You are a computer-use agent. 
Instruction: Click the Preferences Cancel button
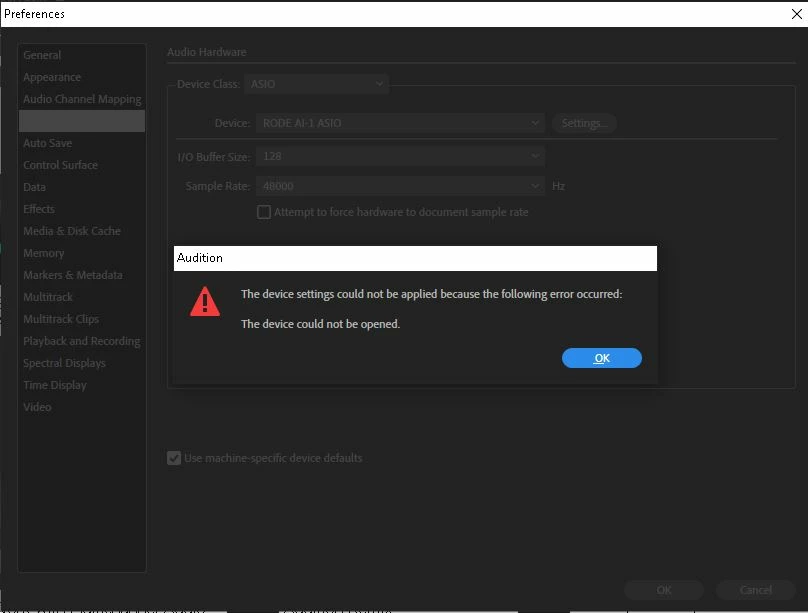(x=755, y=590)
